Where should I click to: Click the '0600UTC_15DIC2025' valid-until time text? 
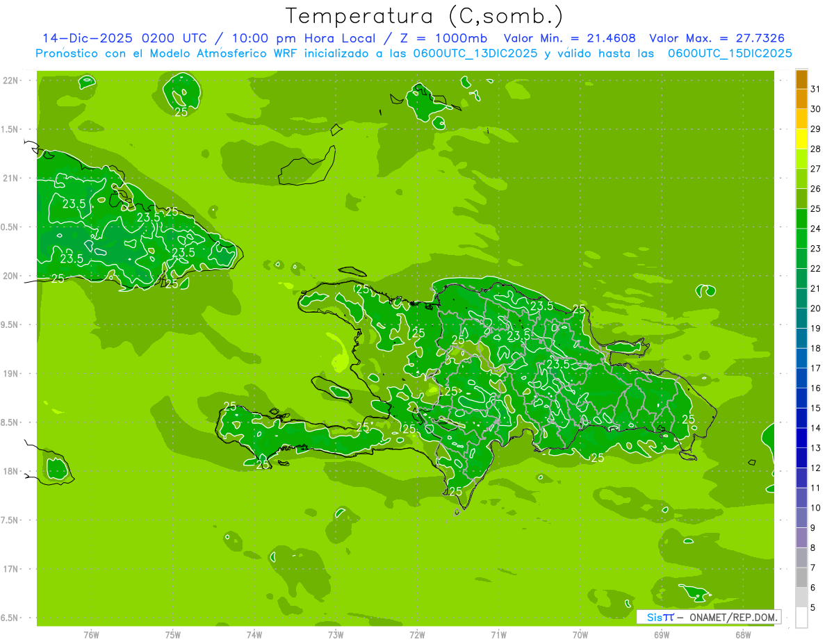pos(730,53)
